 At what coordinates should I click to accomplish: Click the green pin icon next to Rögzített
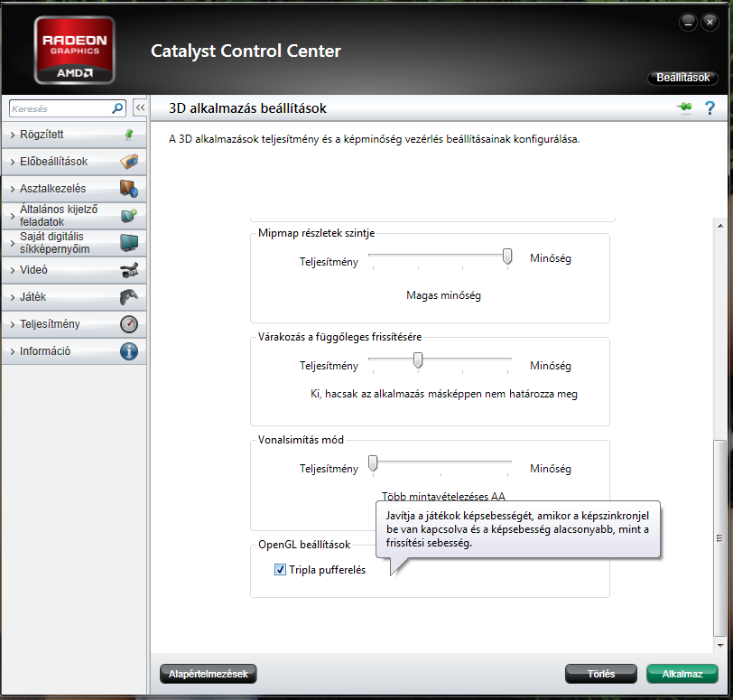(x=129, y=135)
